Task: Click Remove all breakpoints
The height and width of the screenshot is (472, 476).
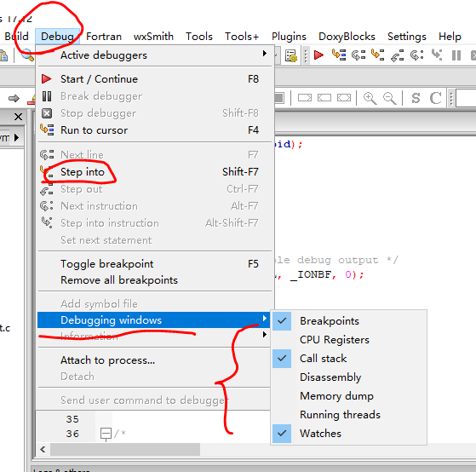Action: click(x=154, y=280)
